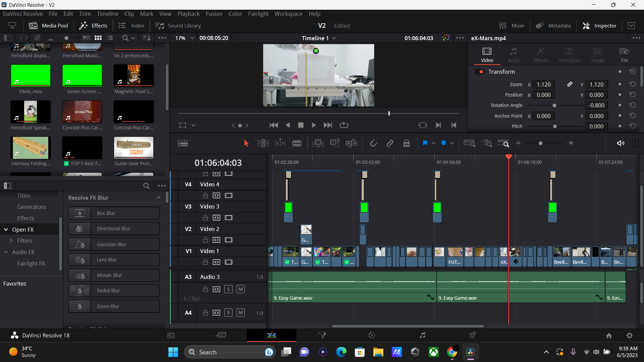Toggle the Sound Library panel
The width and height of the screenshot is (644, 362).
(x=178, y=26)
